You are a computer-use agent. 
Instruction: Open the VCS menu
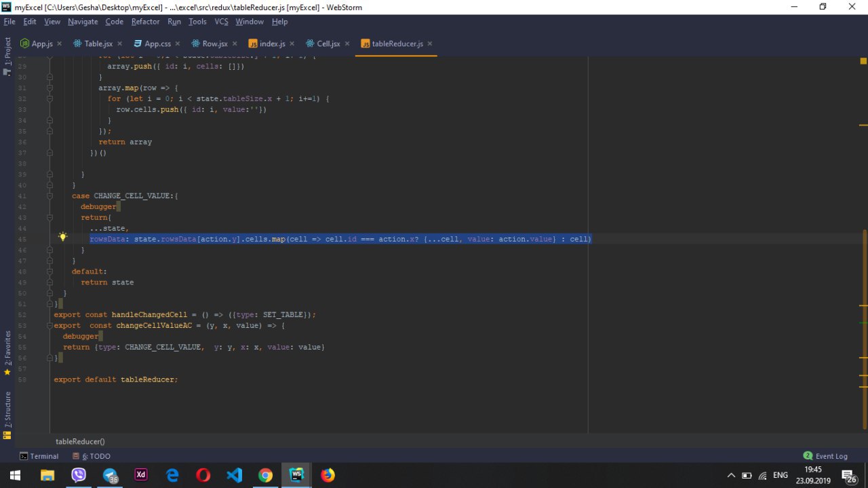point(221,22)
